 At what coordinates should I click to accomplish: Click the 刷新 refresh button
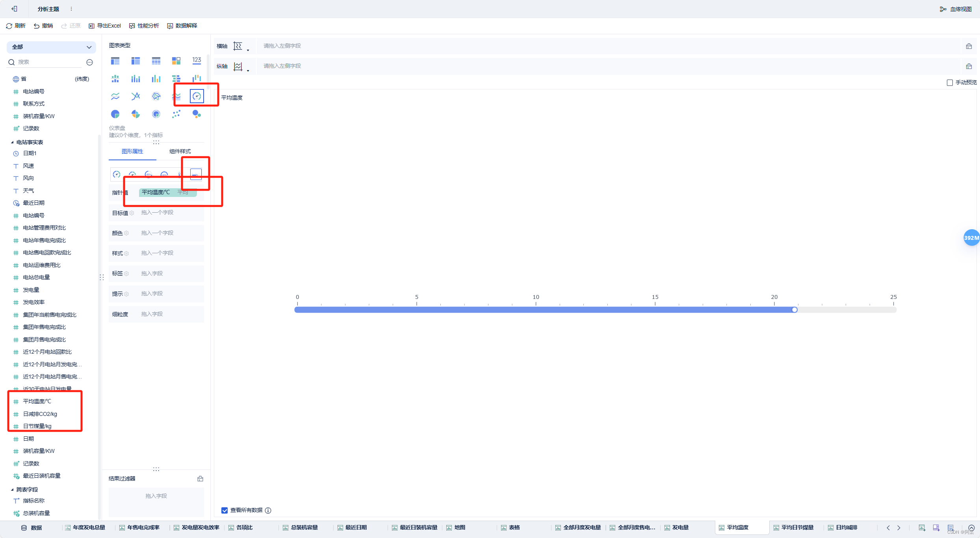(16, 26)
